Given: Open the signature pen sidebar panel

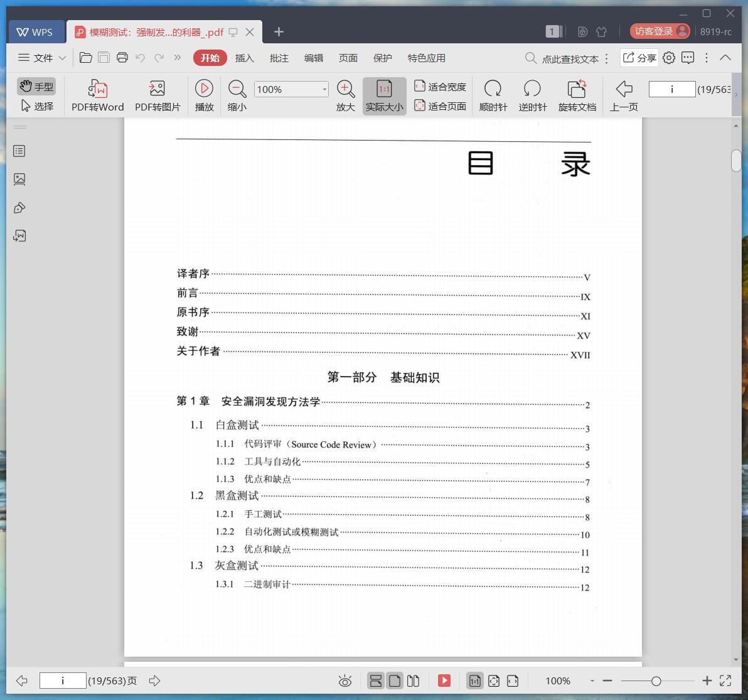Looking at the screenshot, I should coord(19,208).
